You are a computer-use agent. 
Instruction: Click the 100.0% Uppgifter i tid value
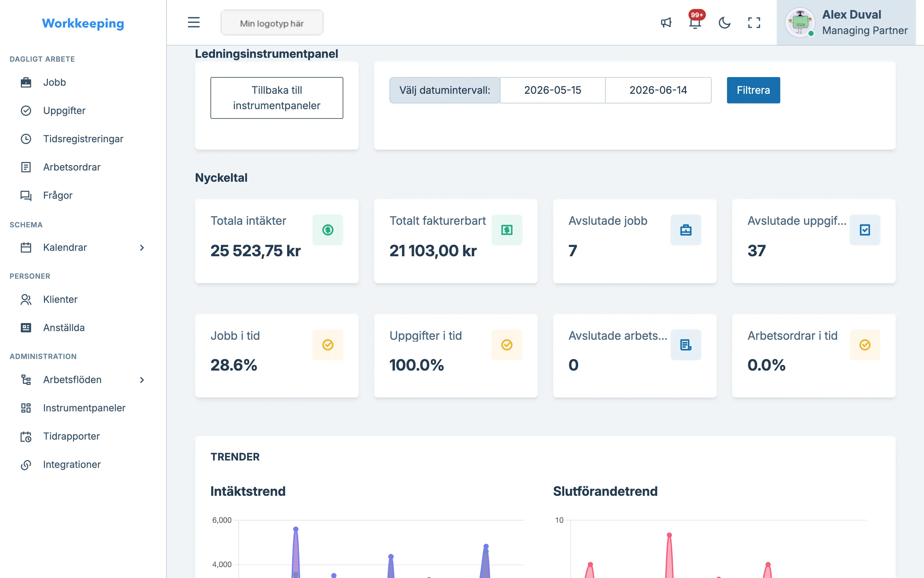coord(416,365)
